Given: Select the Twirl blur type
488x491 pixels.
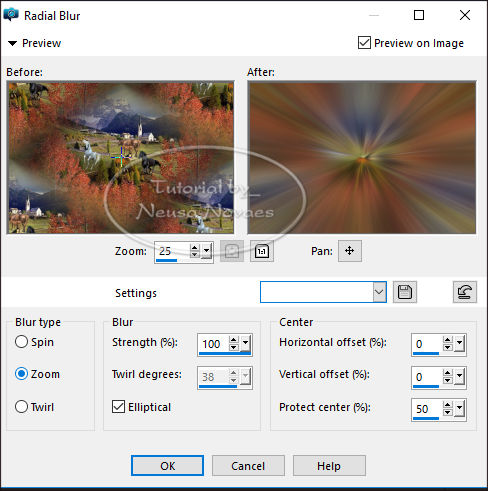Looking at the screenshot, I should click(x=21, y=407).
